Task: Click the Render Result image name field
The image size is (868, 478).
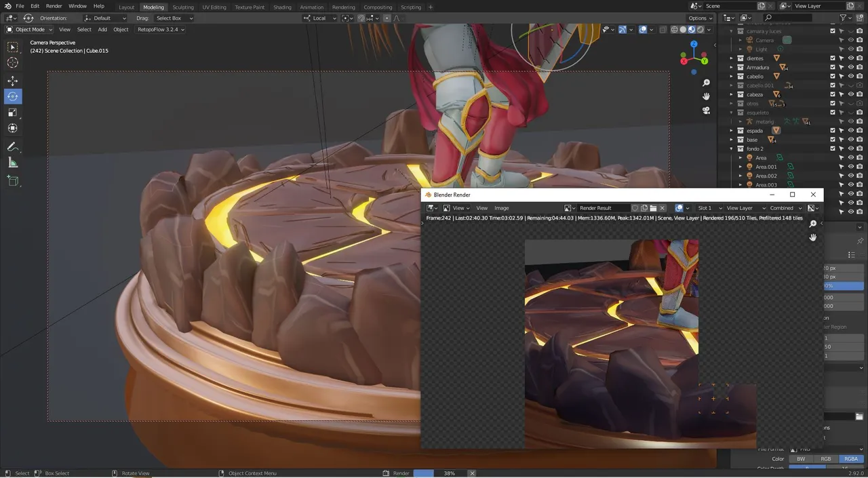Action: [603, 208]
